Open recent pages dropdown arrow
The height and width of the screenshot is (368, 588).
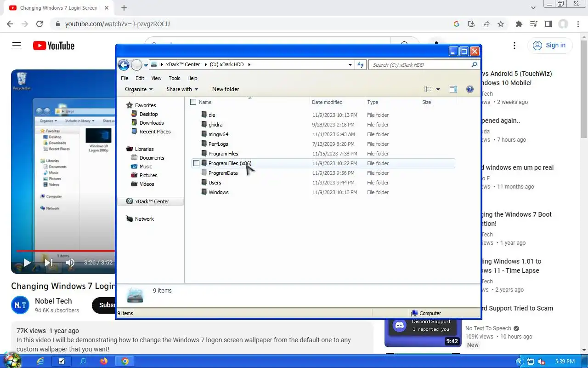pyautogui.click(x=146, y=65)
